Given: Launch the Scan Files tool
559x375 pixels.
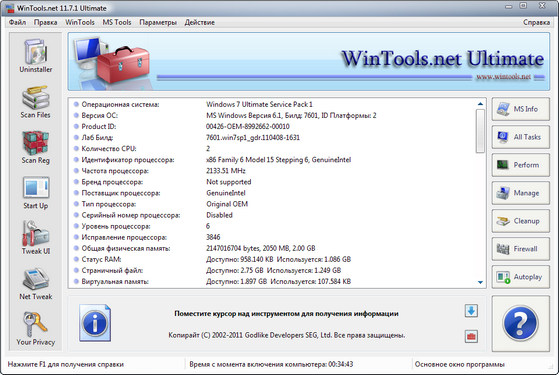Looking at the screenshot, I should (36, 102).
